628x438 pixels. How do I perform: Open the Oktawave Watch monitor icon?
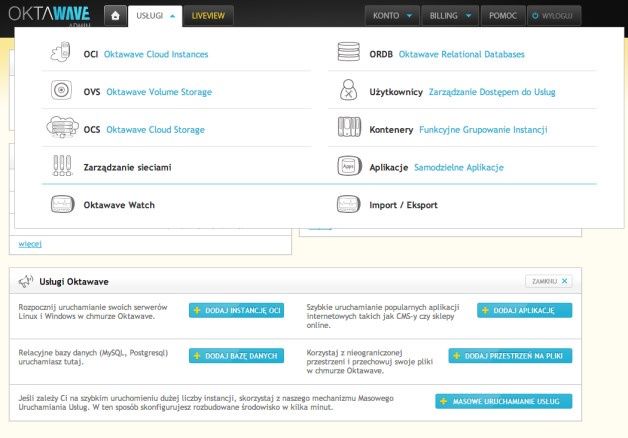62,204
